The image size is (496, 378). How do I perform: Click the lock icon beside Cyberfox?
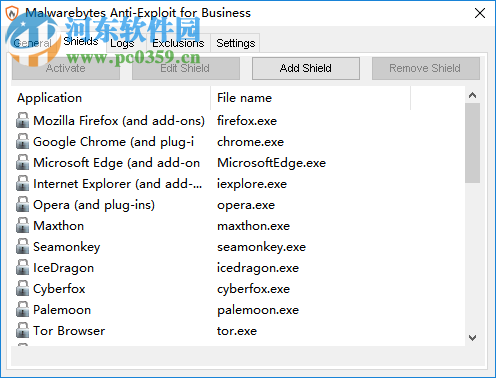pos(22,289)
